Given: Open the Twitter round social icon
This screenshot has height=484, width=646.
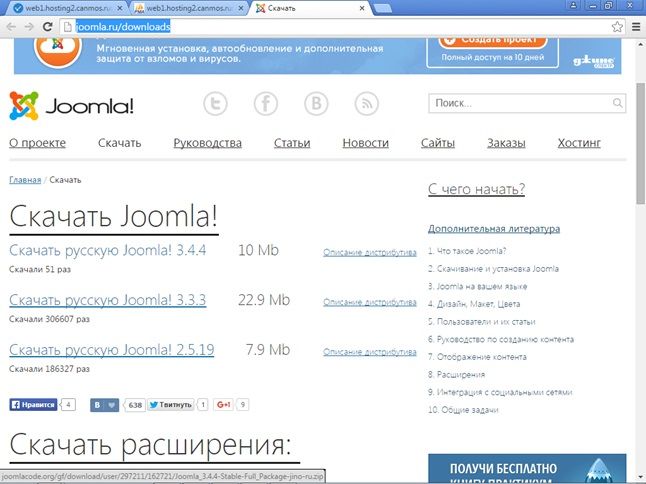Looking at the screenshot, I should (217, 104).
